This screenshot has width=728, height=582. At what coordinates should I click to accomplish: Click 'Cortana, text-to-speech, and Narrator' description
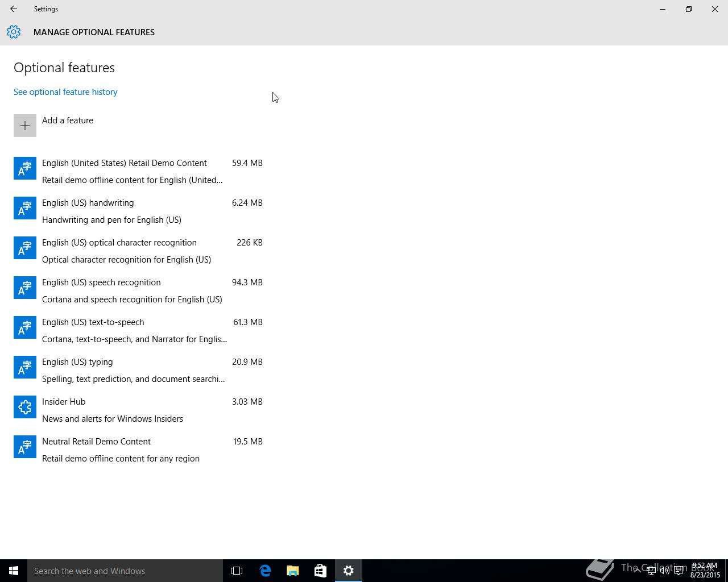coord(134,339)
